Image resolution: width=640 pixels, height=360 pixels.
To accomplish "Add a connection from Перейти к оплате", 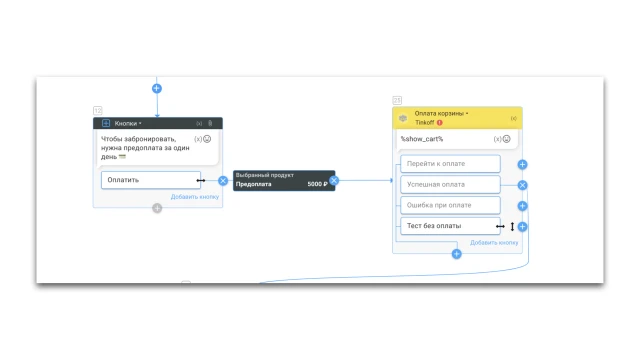I will coord(522,164).
